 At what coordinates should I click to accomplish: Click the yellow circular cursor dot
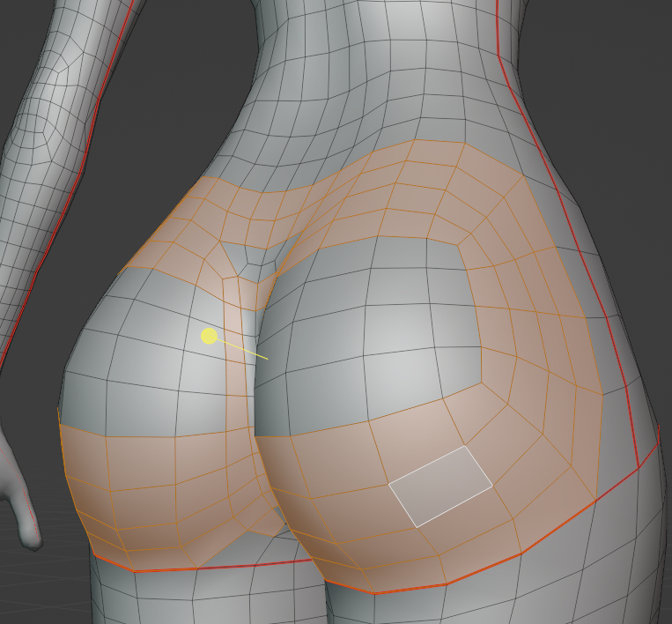click(209, 336)
